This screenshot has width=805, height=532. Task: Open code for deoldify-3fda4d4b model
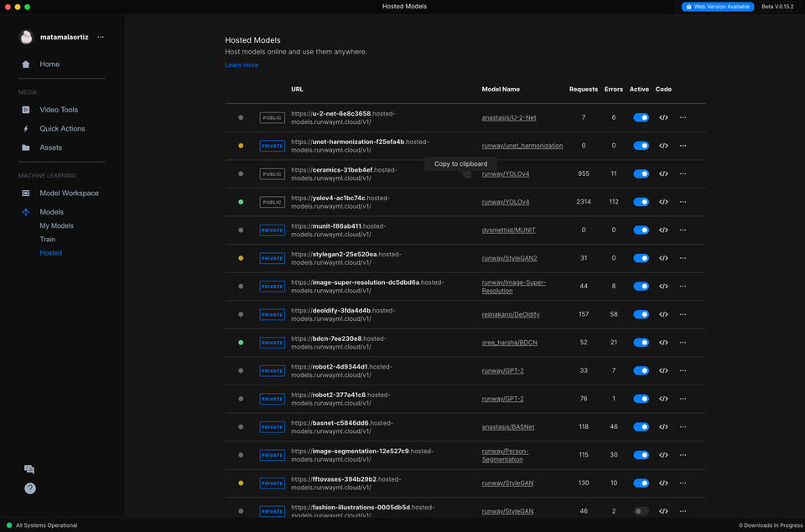coord(663,314)
